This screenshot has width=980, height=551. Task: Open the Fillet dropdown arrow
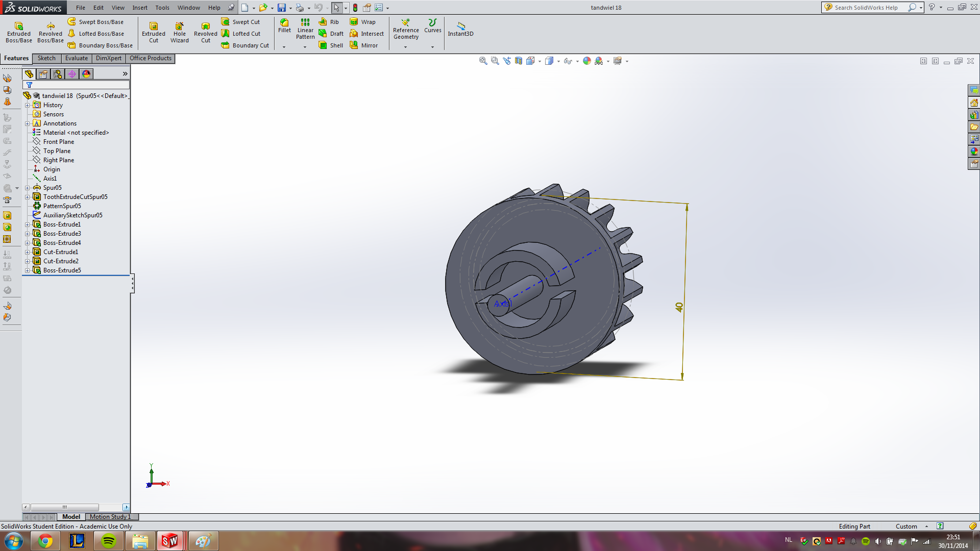click(x=284, y=47)
